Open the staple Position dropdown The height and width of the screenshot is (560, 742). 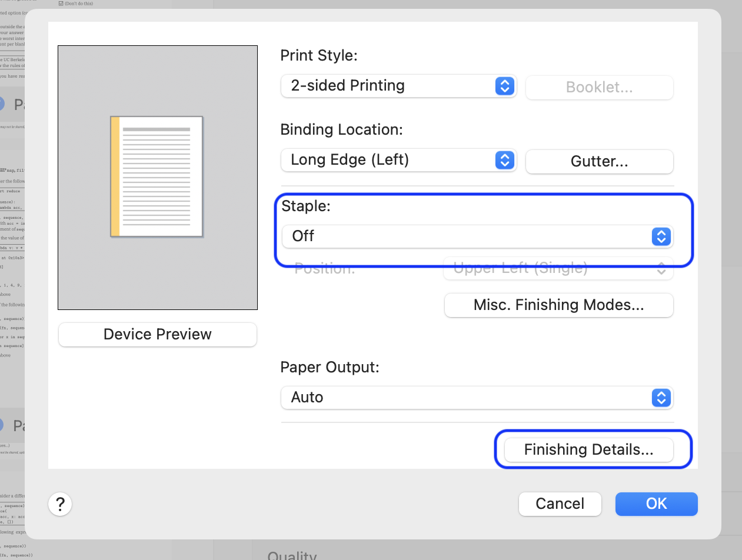click(558, 269)
